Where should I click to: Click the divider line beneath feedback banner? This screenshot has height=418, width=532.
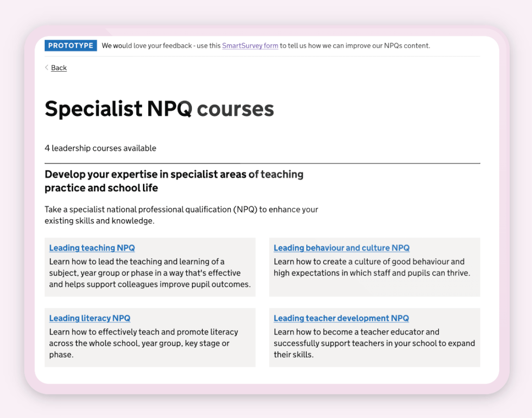(262, 56)
